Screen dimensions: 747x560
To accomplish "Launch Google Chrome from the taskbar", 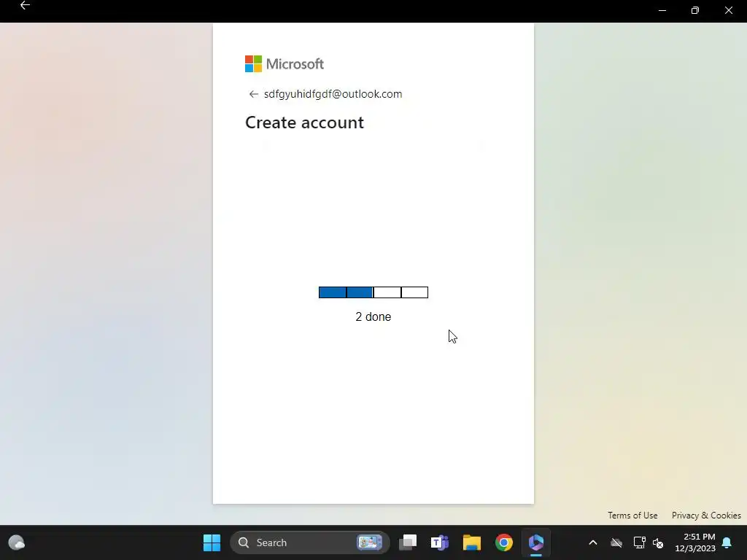I will click(504, 542).
